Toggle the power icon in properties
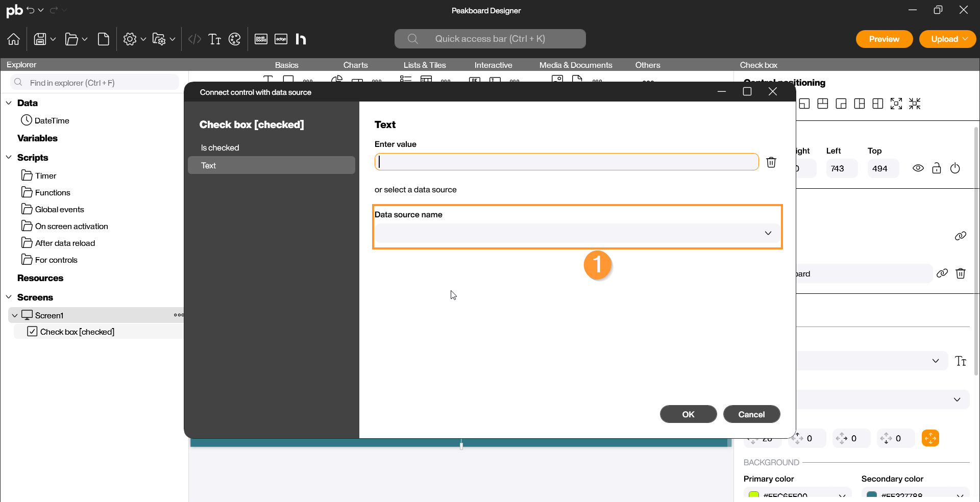The height and width of the screenshot is (502, 980). tap(955, 168)
